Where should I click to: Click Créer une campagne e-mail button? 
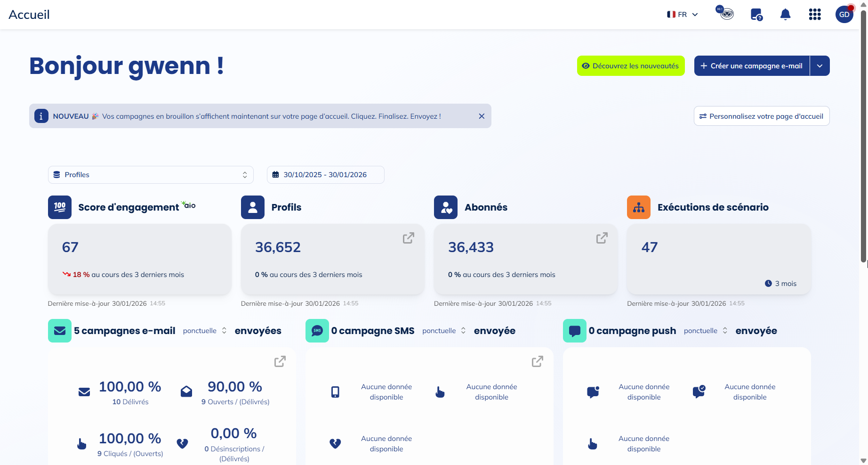(752, 66)
